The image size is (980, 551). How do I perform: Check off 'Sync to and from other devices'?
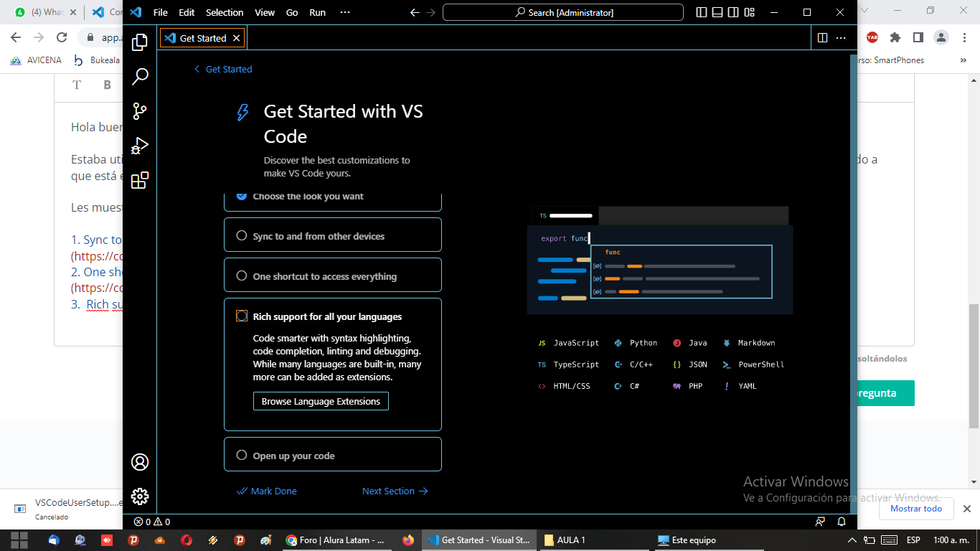242,235
